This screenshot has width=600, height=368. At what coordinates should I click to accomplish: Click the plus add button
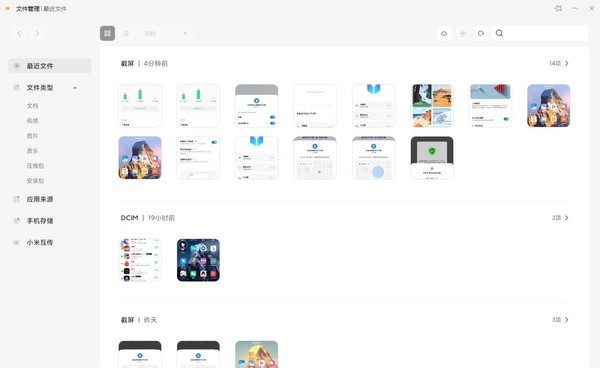tap(462, 33)
